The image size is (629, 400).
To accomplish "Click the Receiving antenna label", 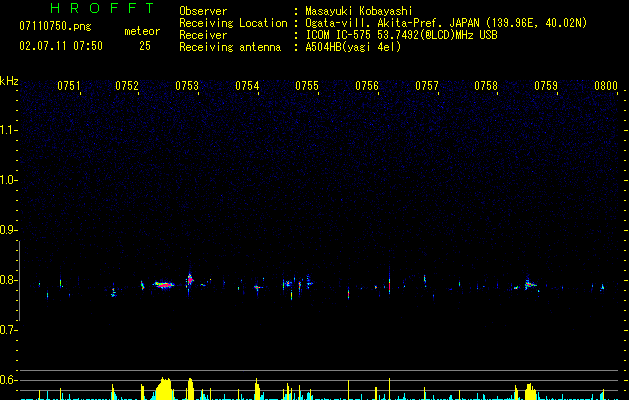I will (x=230, y=47).
